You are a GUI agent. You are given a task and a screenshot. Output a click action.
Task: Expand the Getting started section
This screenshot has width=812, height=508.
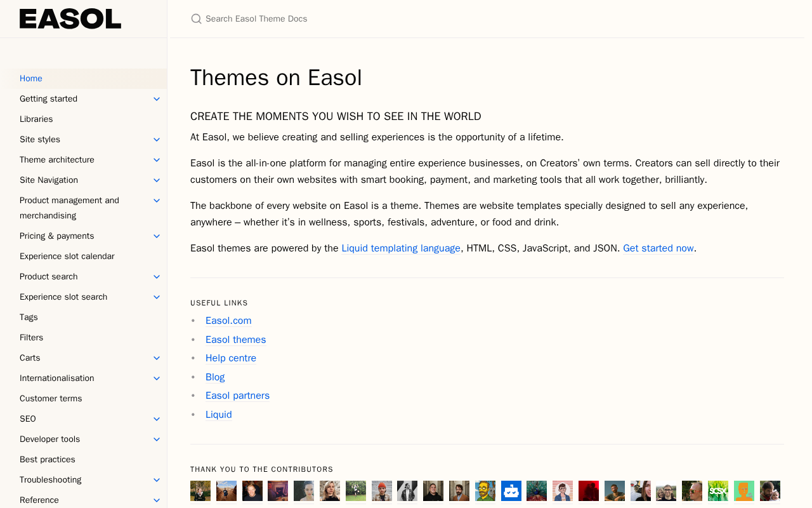pos(157,99)
